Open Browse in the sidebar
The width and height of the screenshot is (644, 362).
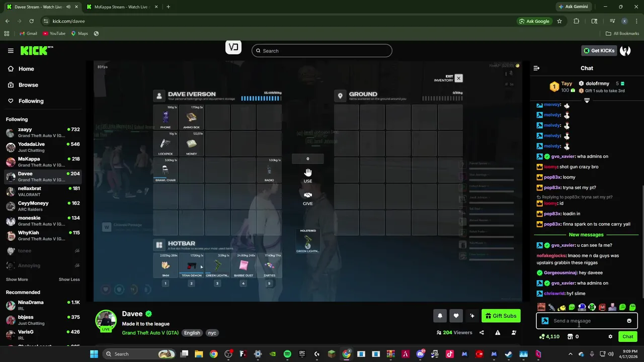pos(28,85)
